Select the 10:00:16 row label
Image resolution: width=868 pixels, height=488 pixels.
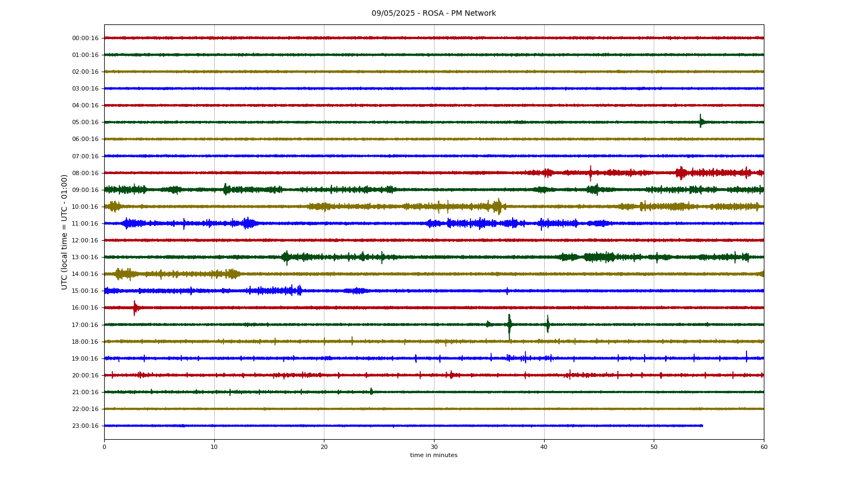click(85, 207)
